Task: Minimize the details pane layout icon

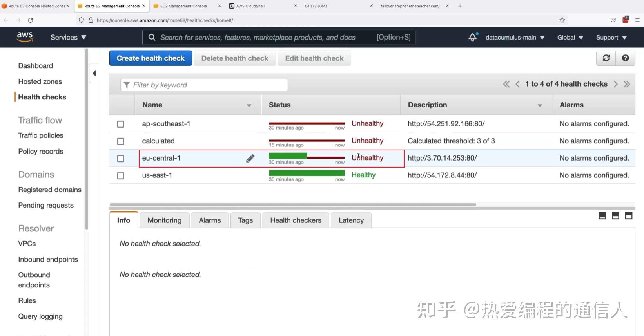Action: click(x=602, y=216)
